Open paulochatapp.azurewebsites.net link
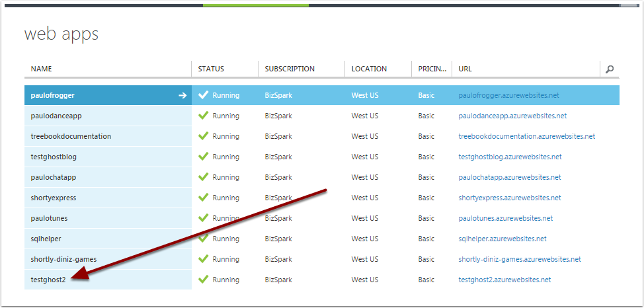This screenshot has width=644, height=308. pos(510,177)
